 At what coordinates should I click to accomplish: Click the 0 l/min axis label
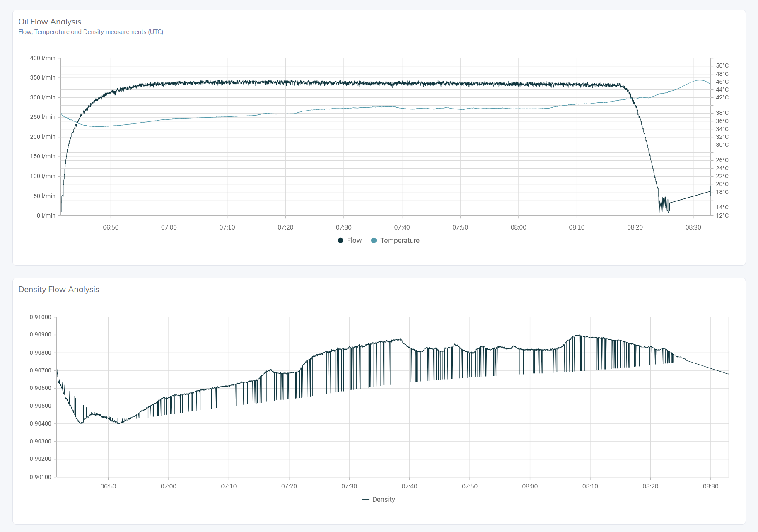pos(46,215)
